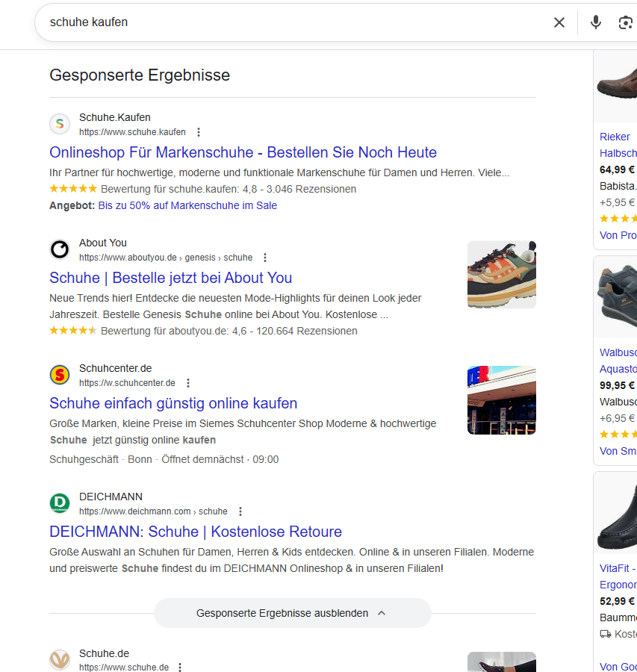Open three-dot menu on DEICHMANN result
The height and width of the screenshot is (672, 637).
[x=240, y=511]
